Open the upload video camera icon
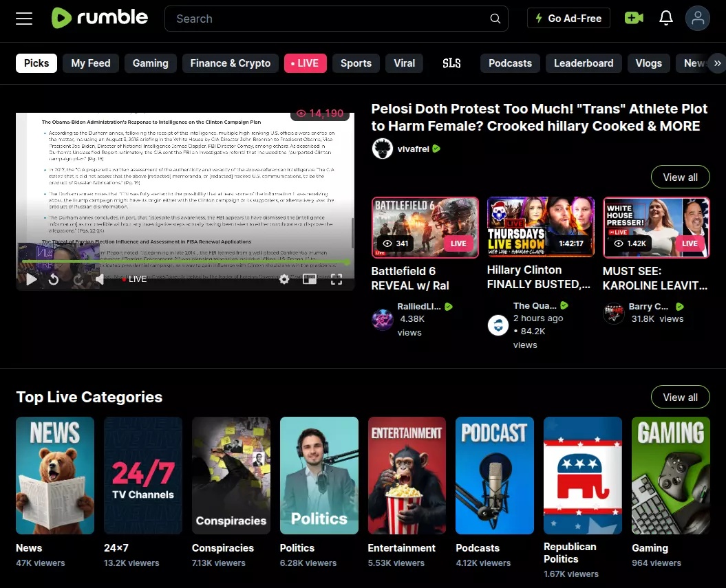The image size is (726, 588). tap(634, 18)
